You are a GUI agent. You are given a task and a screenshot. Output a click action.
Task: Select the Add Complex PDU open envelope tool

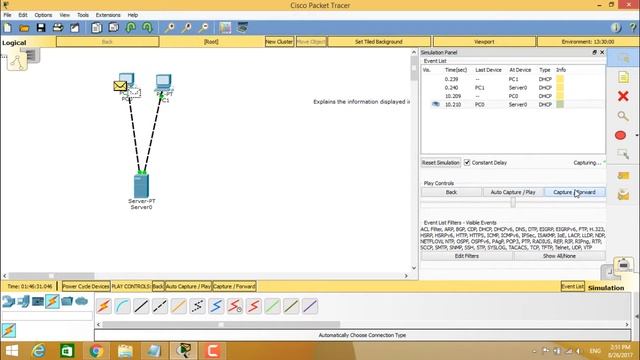click(623, 195)
